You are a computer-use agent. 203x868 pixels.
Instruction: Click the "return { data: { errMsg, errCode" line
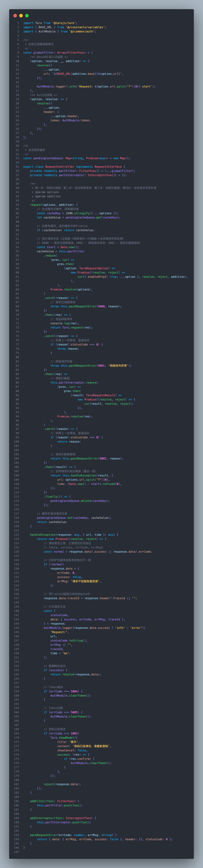coord(105,839)
